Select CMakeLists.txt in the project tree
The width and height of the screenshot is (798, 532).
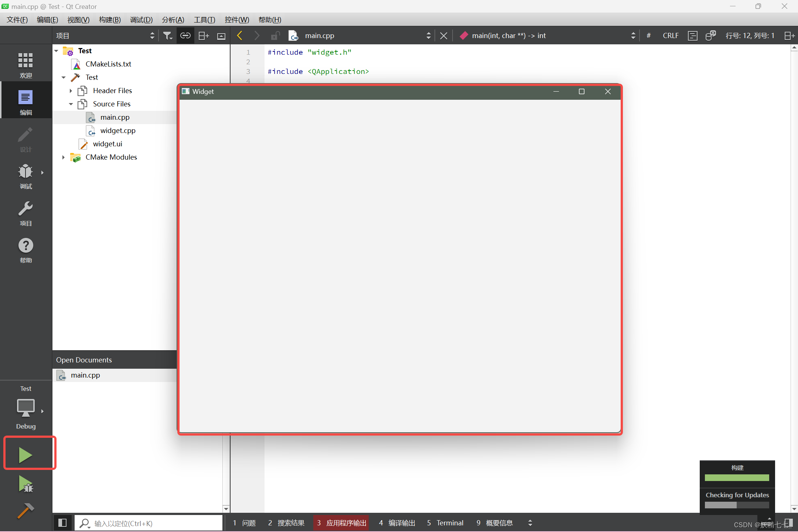[108, 64]
